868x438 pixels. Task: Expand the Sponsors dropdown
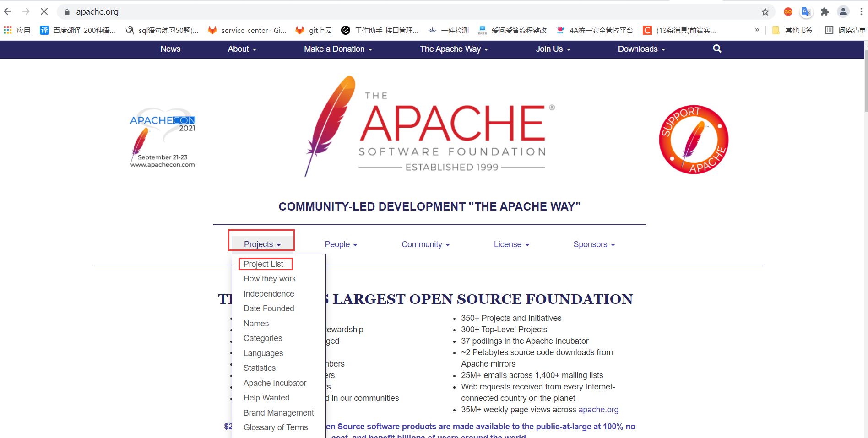coord(594,244)
